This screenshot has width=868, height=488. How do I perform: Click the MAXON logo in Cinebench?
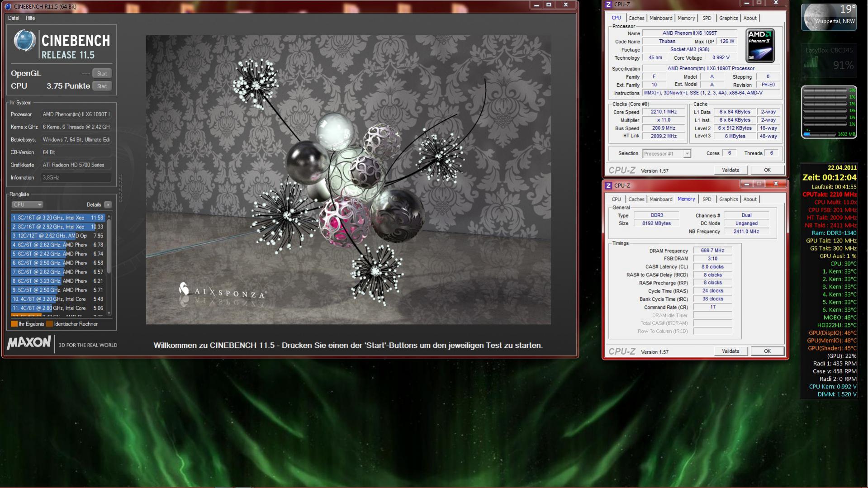click(29, 343)
